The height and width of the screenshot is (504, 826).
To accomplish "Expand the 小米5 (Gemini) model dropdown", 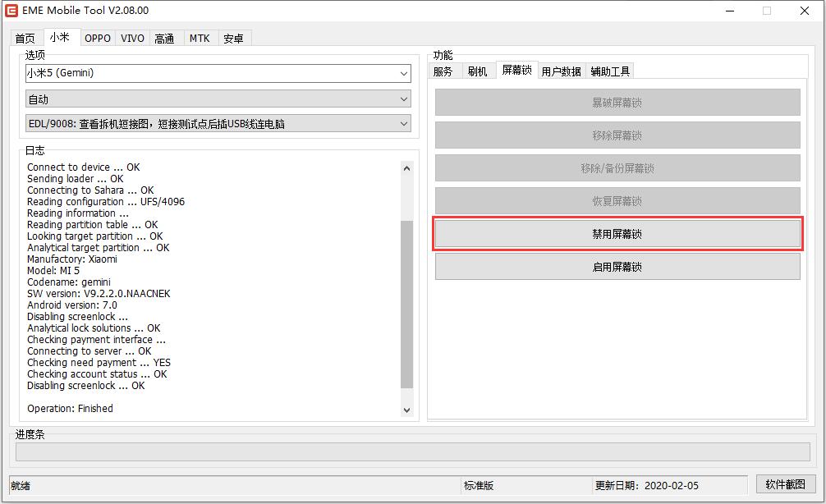I will [218, 73].
